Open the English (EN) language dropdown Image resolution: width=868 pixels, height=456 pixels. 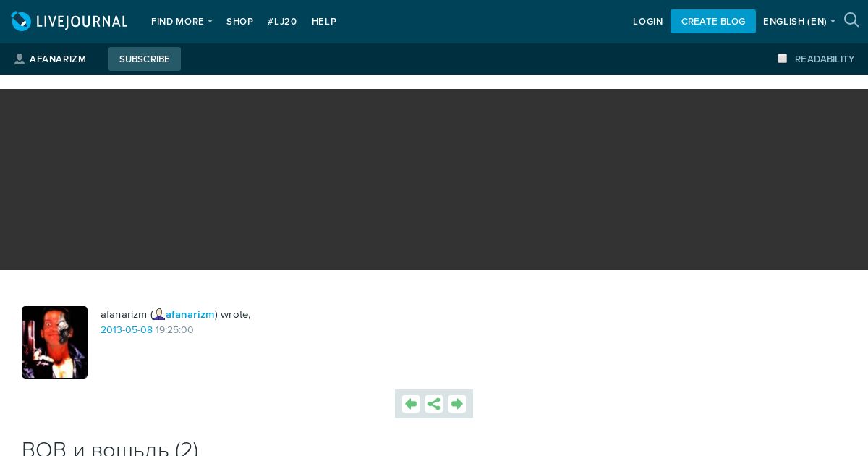pos(799,22)
